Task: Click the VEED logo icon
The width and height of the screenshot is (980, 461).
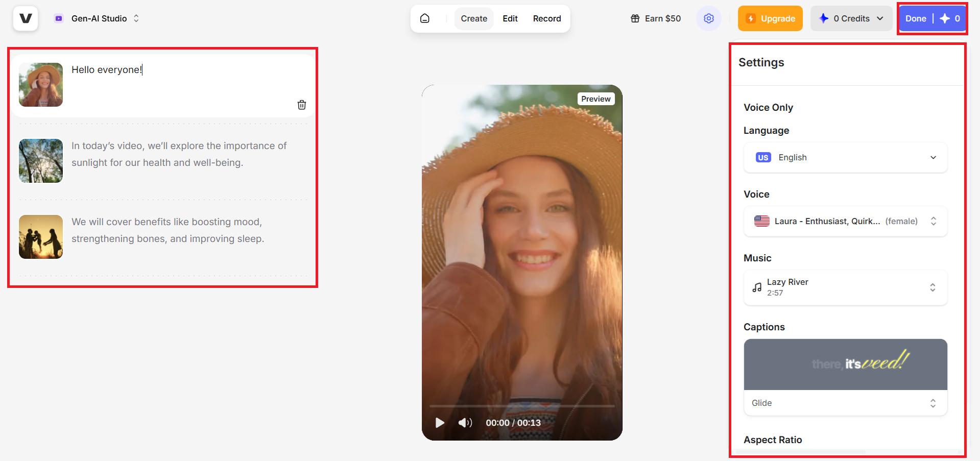Action: point(26,18)
